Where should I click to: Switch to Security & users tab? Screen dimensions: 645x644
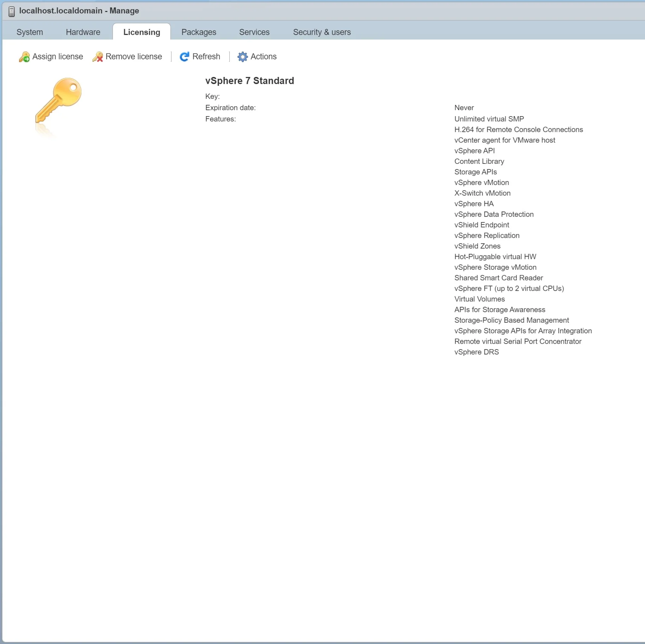(x=322, y=32)
